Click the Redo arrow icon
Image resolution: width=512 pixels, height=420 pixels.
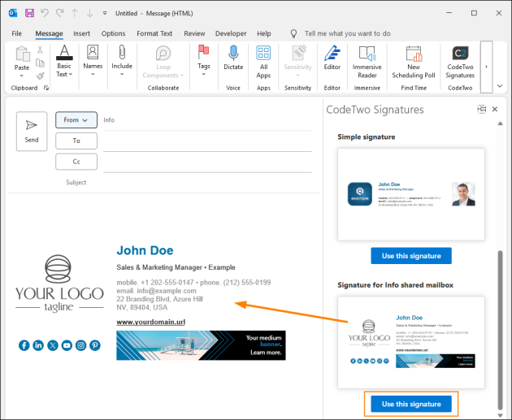pos(59,13)
